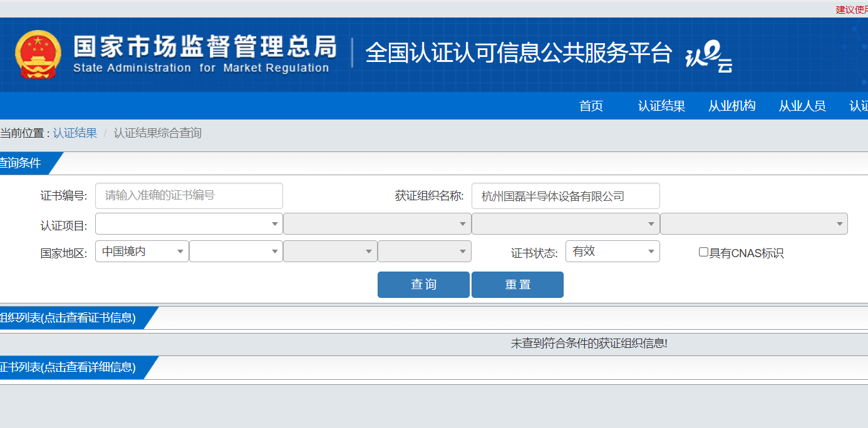Click the 认证结果 breadcrumb link

pos(75,133)
